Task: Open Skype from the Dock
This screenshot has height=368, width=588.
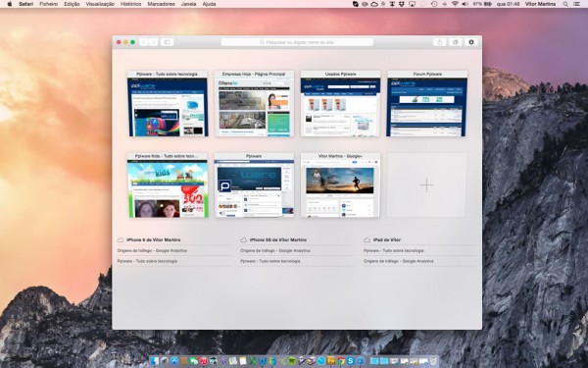Action: coord(350,361)
